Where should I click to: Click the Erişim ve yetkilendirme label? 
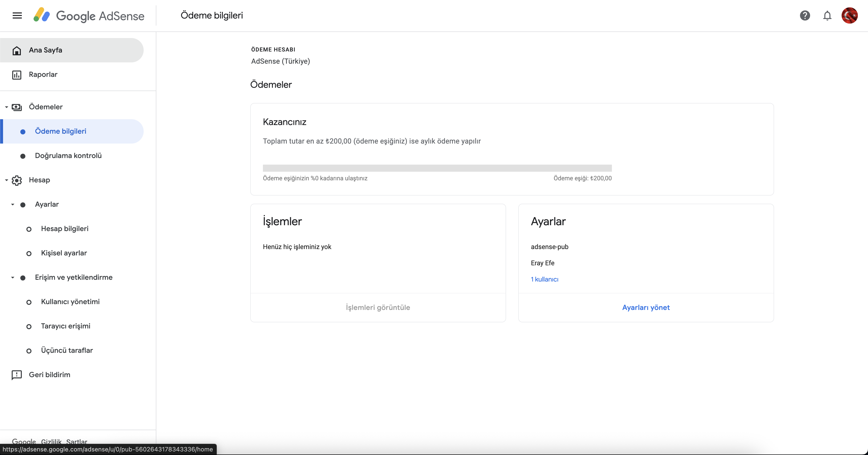point(74,277)
